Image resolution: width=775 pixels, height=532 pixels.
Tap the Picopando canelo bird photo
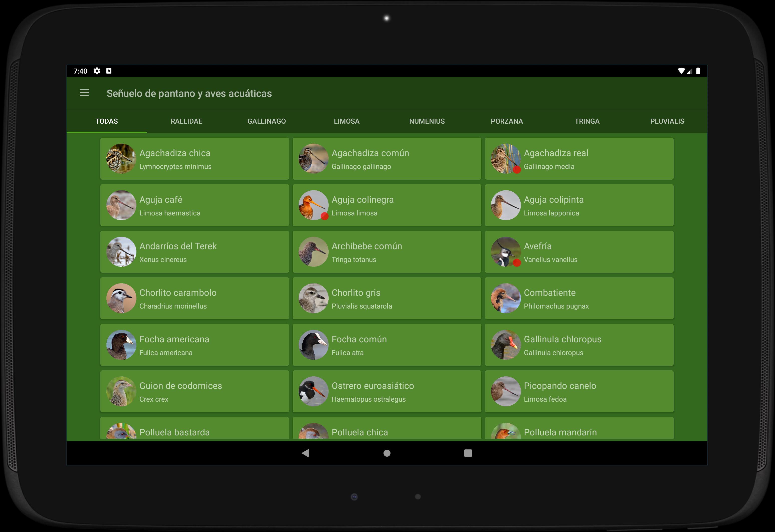[506, 391]
